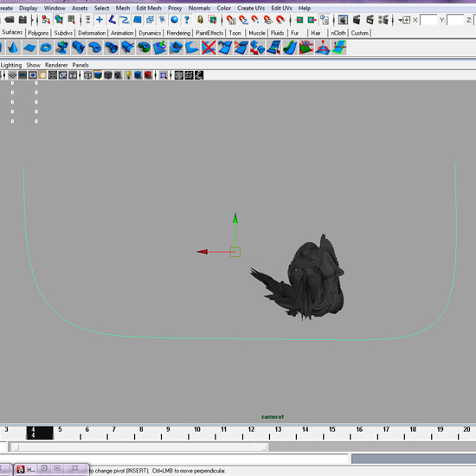Click the last shelf icon with green edge
Viewport: 476px width, 476px height.
pos(338,48)
